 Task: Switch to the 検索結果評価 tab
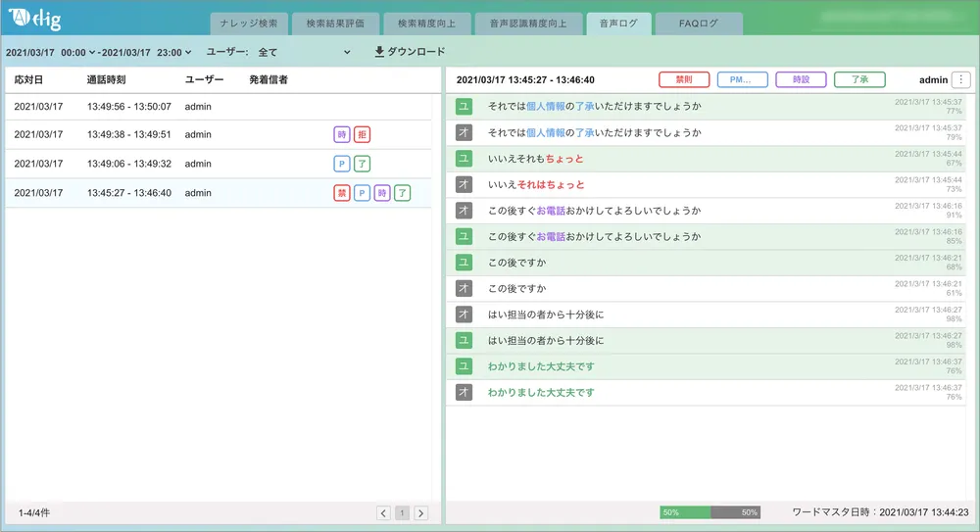pos(335,24)
